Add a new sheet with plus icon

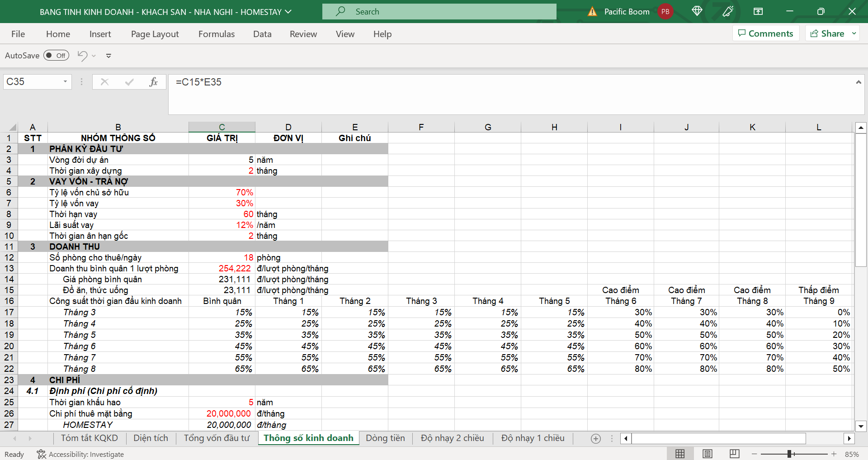[596, 438]
